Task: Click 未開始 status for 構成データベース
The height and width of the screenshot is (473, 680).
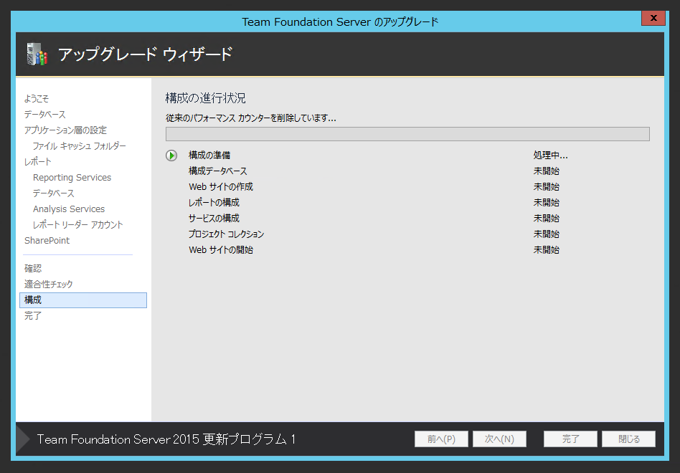Action: pyautogui.click(x=546, y=171)
